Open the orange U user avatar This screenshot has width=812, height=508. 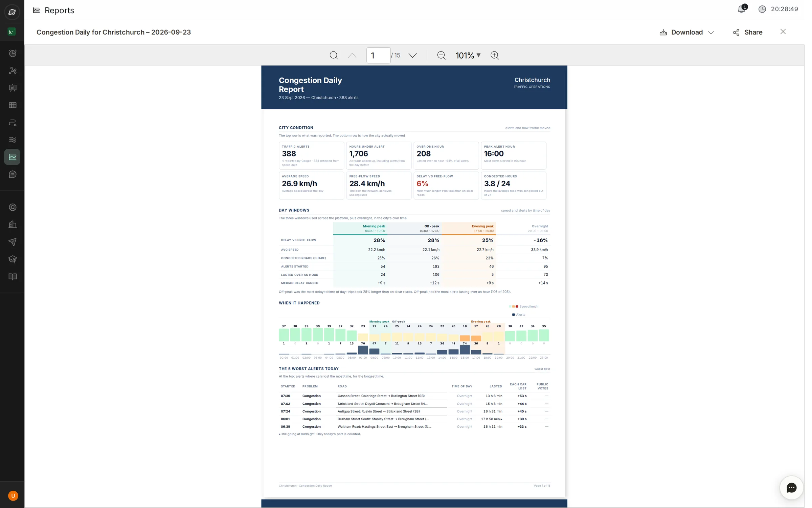point(13,496)
